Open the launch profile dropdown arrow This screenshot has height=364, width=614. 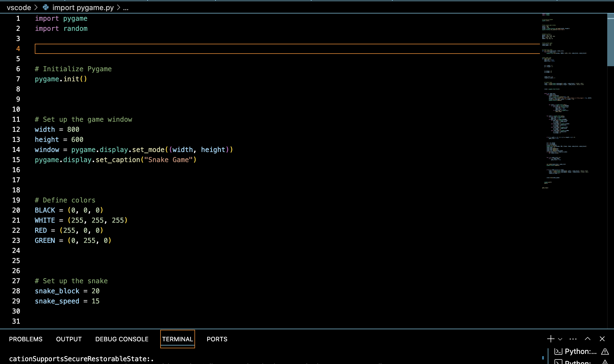click(560, 339)
